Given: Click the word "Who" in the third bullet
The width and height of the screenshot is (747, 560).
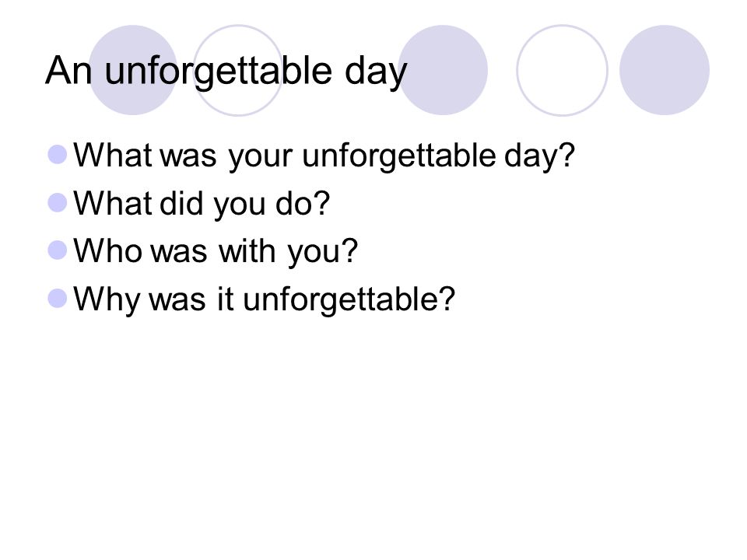Looking at the screenshot, I should 107,250.
